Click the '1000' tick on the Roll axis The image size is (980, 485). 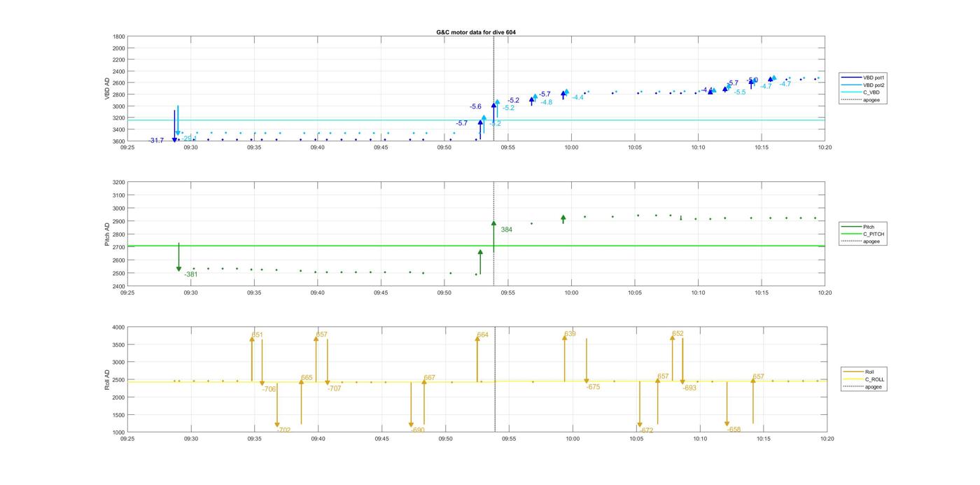tap(118, 433)
